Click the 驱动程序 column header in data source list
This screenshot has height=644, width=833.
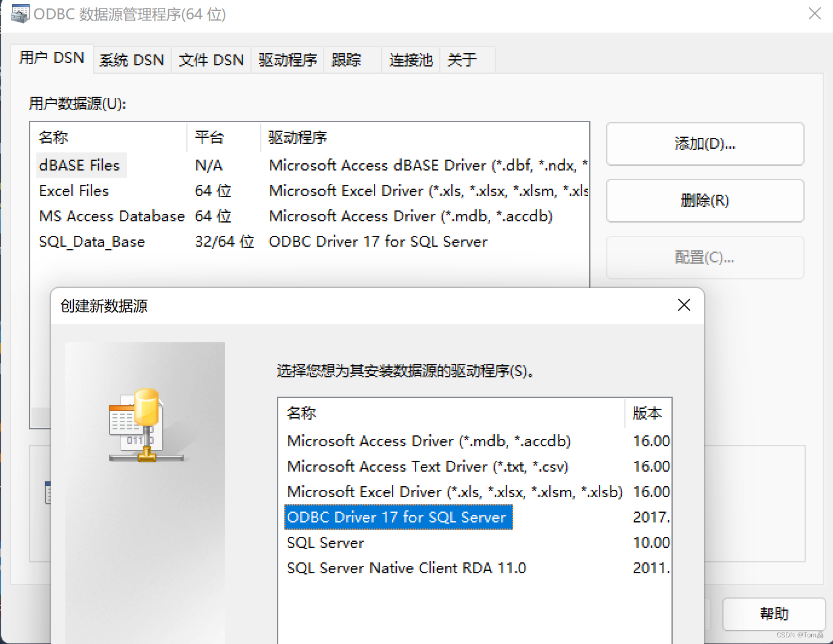425,137
